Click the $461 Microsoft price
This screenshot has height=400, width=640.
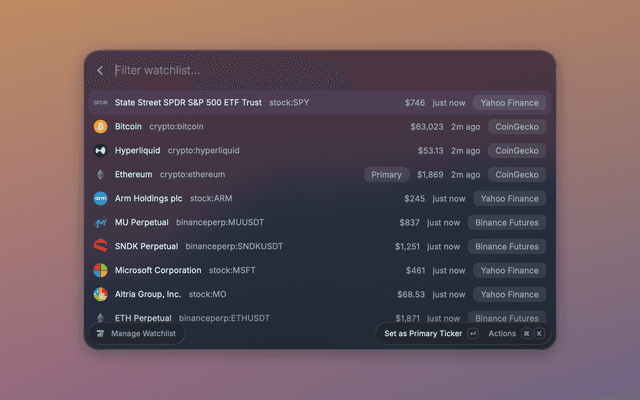(416, 271)
